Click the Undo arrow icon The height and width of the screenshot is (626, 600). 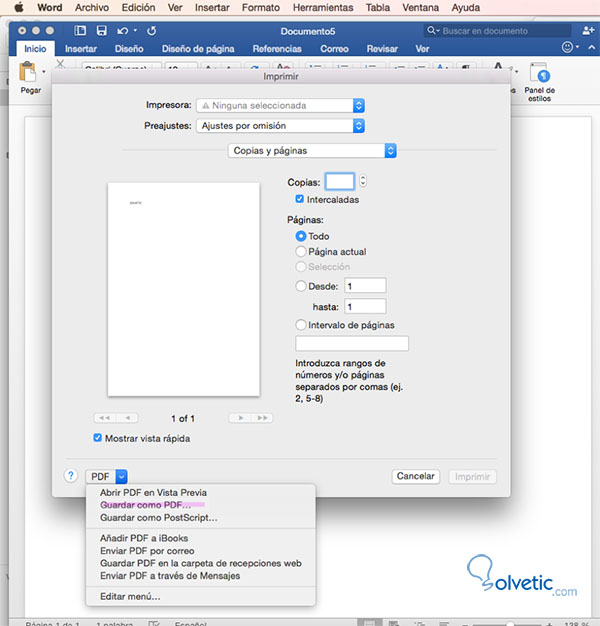click(123, 31)
